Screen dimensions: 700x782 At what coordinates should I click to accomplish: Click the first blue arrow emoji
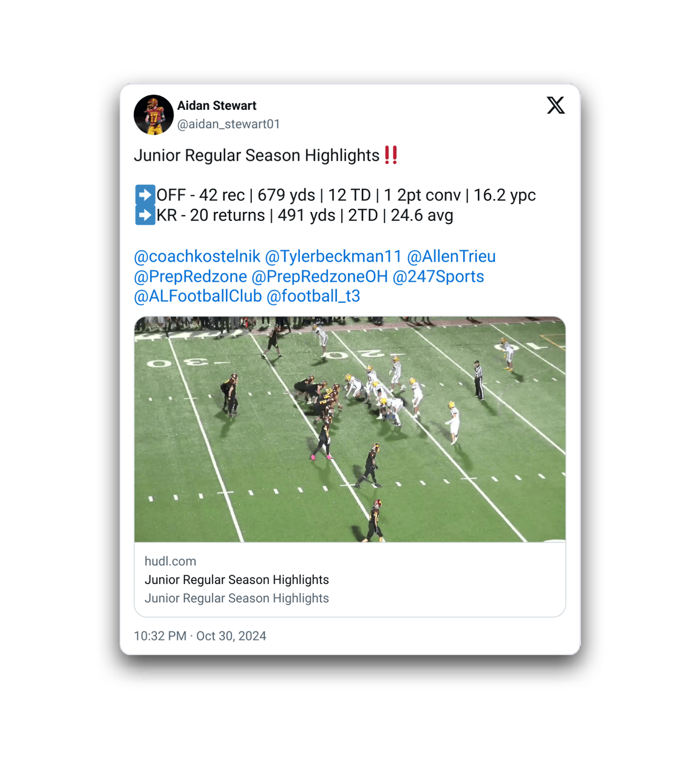[144, 195]
